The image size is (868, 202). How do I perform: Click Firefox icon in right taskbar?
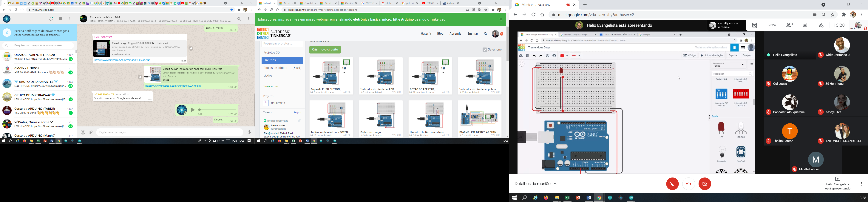pos(546,198)
